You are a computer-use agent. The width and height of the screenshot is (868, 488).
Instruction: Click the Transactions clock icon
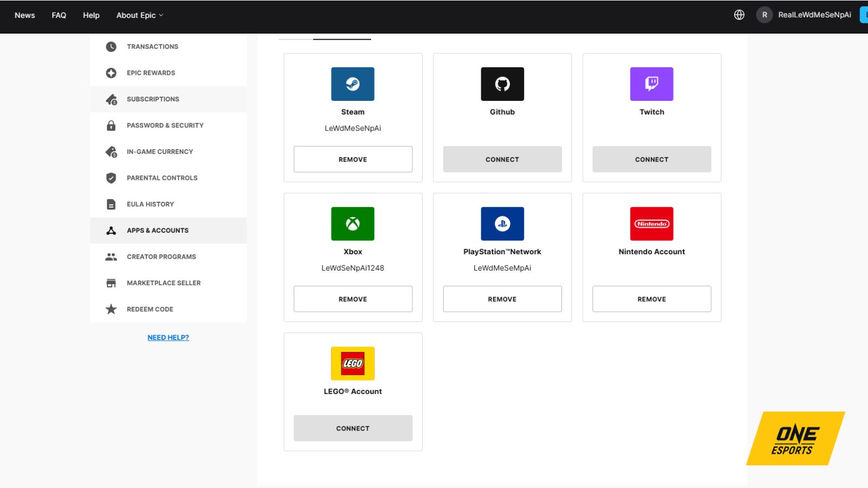tap(111, 47)
